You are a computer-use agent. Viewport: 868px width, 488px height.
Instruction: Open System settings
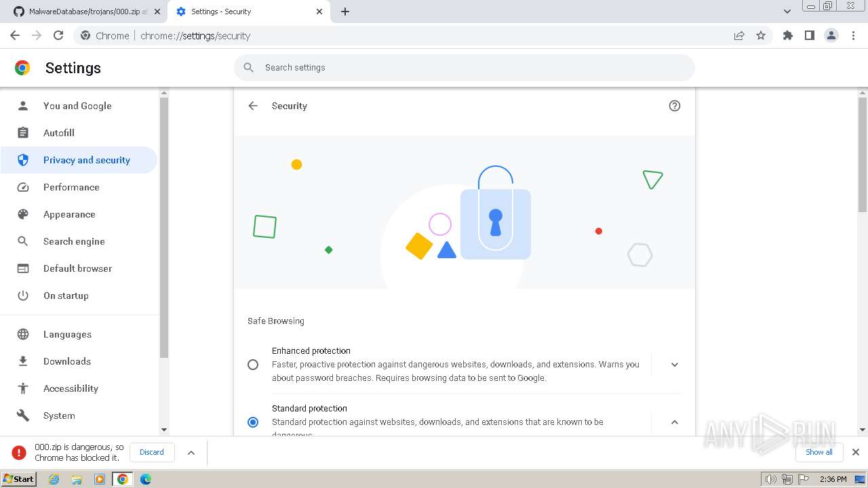[79, 415]
